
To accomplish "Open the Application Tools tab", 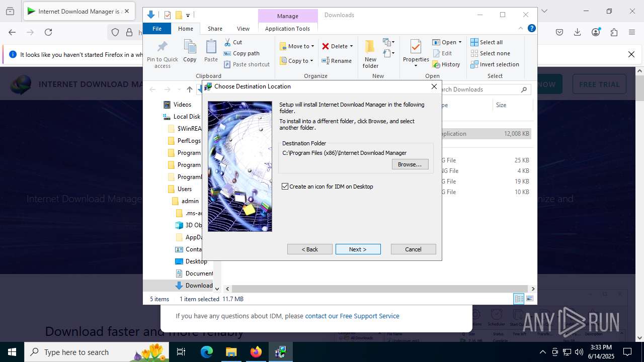I will [287, 29].
